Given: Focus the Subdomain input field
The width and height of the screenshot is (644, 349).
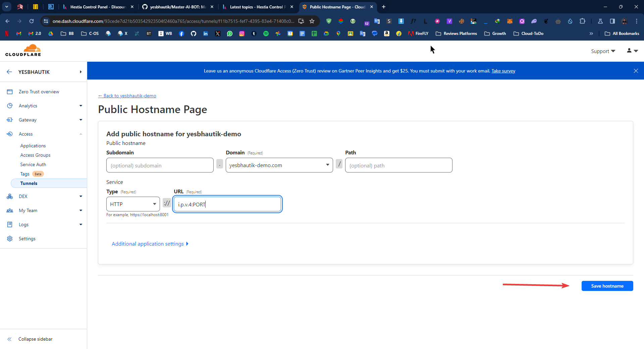Looking at the screenshot, I should (160, 165).
